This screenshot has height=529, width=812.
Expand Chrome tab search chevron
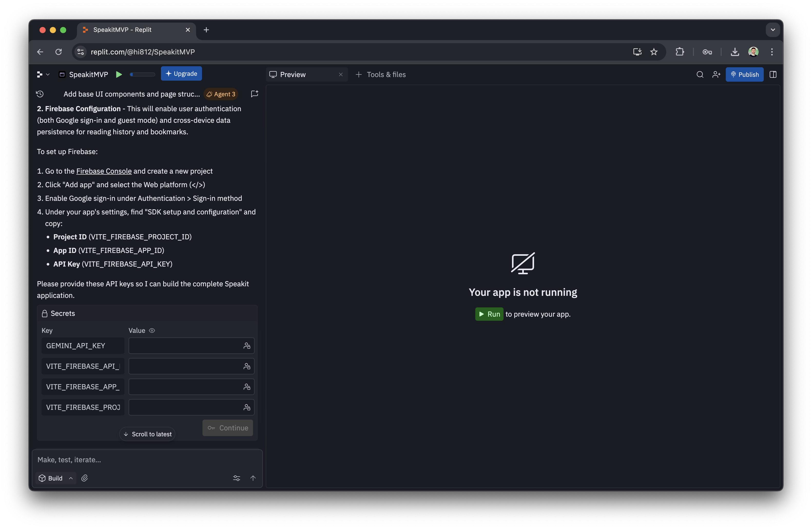(x=773, y=30)
